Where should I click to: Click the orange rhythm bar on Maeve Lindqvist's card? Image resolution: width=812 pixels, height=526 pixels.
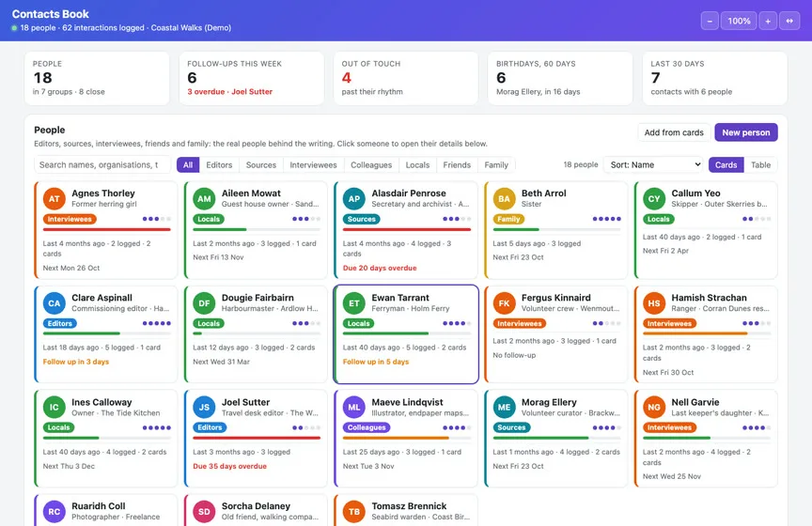pos(396,438)
